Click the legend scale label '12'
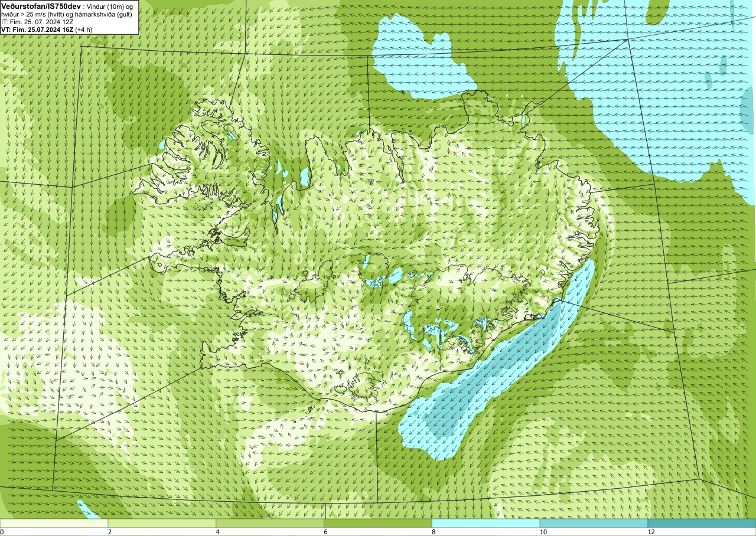This screenshot has height=536, width=756. coord(651,532)
